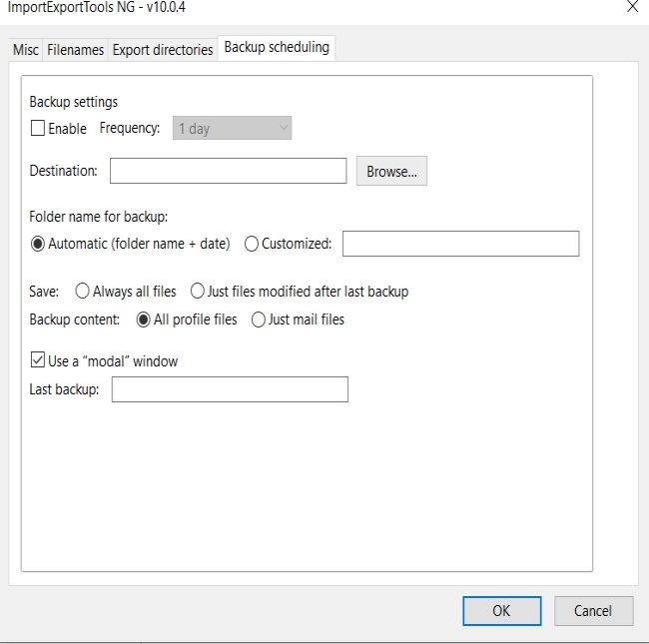Go to Export directories tab
This screenshot has width=649, height=644.
[163, 50]
